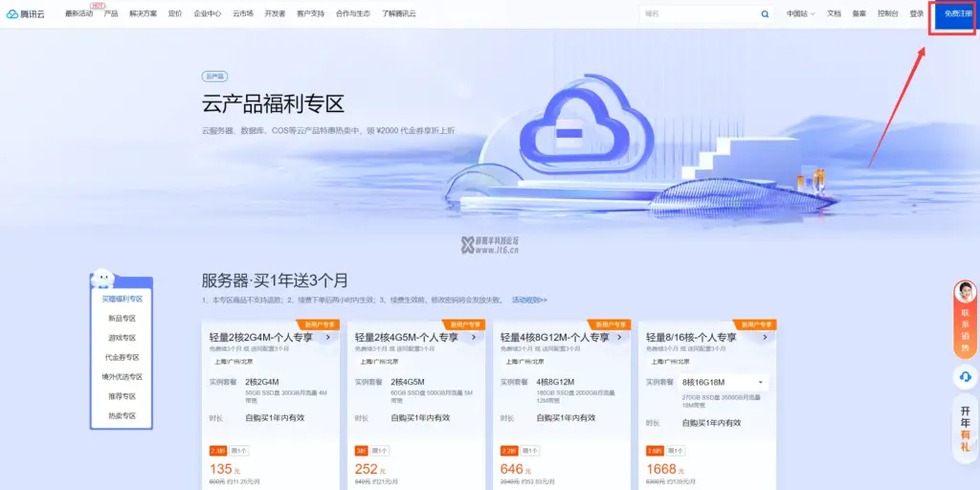The image size is (980, 490).
Task: Click the 轻量2核2G4M-个人专享 title
Action: click(x=263, y=338)
